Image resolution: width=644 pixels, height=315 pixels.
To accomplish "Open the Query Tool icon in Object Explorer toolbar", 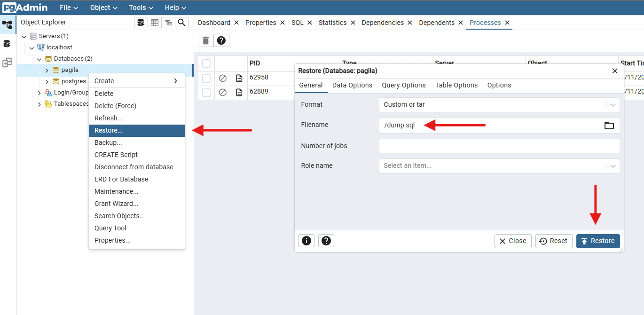I will 141,22.
